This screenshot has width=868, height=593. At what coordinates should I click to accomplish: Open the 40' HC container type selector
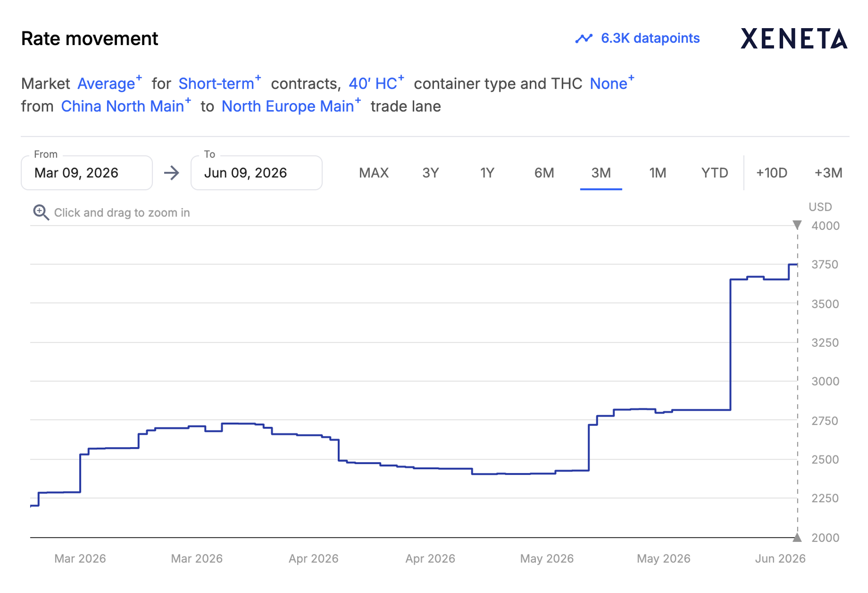[376, 83]
